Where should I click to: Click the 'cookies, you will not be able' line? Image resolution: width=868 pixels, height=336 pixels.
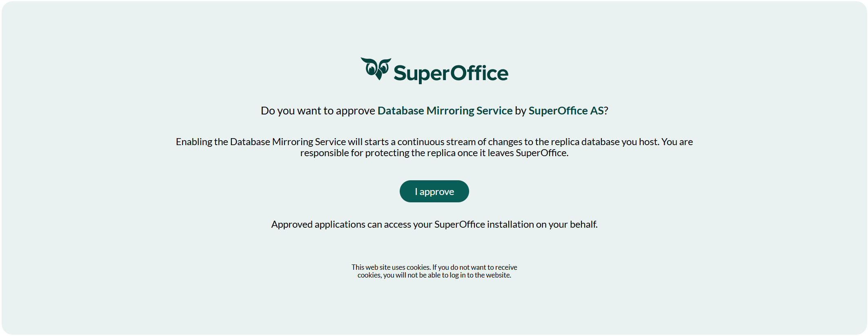click(x=434, y=275)
